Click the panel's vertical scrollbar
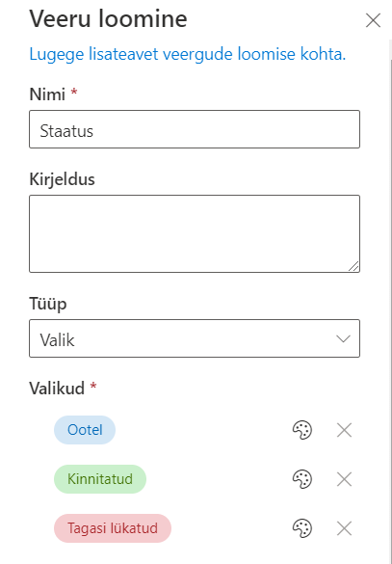392x564 pixels. [x=391, y=302]
